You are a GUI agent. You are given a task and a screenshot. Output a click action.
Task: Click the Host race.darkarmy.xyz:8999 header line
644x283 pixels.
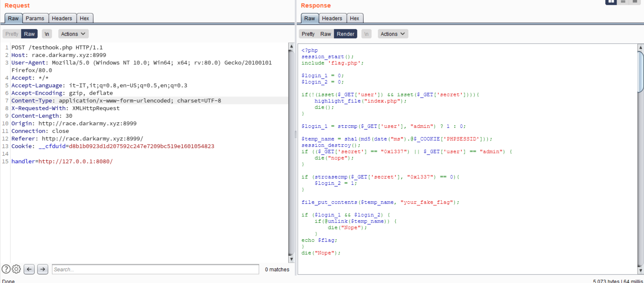click(59, 55)
